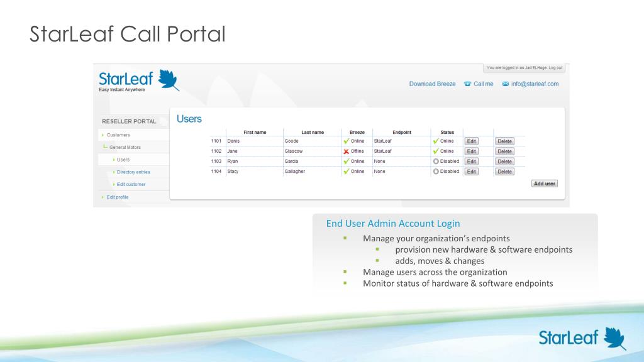Click the arrow beside Customers
This screenshot has height=362, width=644.
[103, 135]
